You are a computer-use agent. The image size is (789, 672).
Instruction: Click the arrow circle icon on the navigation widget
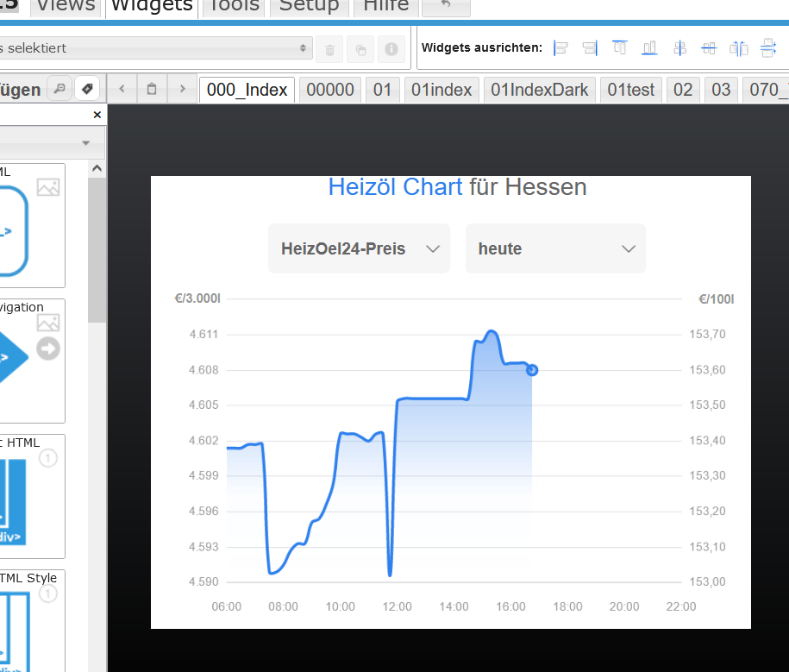pyautogui.click(x=48, y=349)
